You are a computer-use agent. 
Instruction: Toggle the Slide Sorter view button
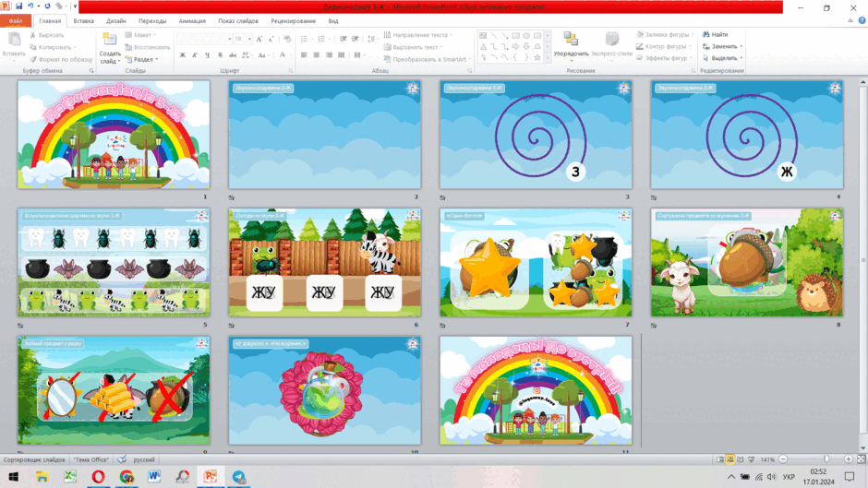(730, 459)
